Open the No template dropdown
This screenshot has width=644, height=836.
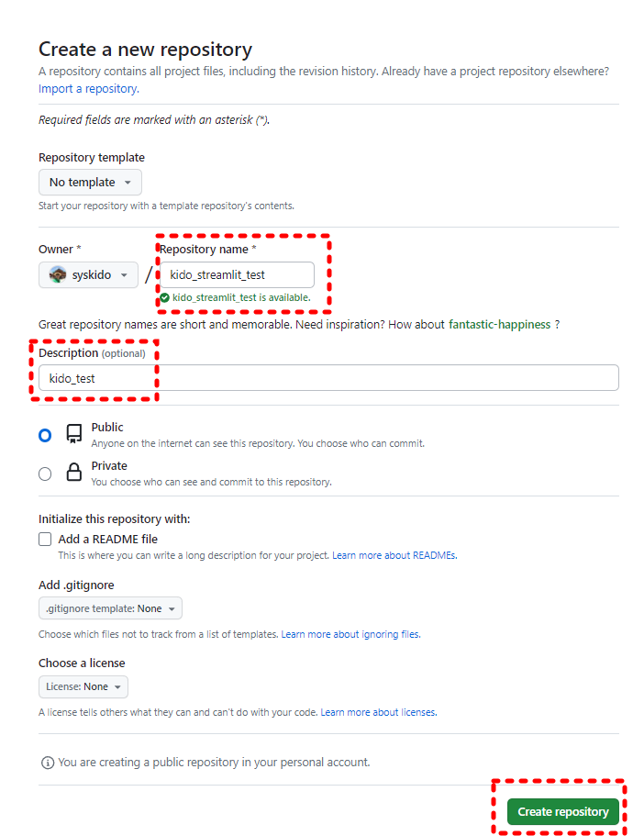pyautogui.click(x=90, y=183)
